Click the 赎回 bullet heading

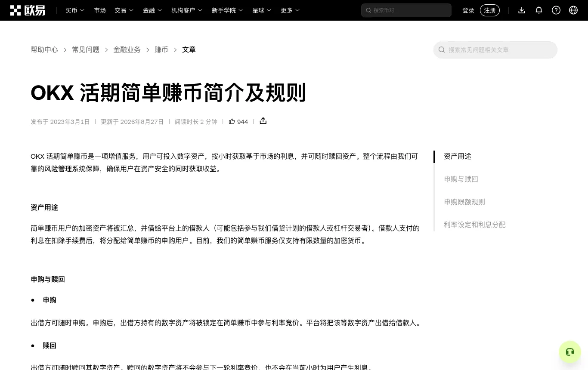point(50,345)
